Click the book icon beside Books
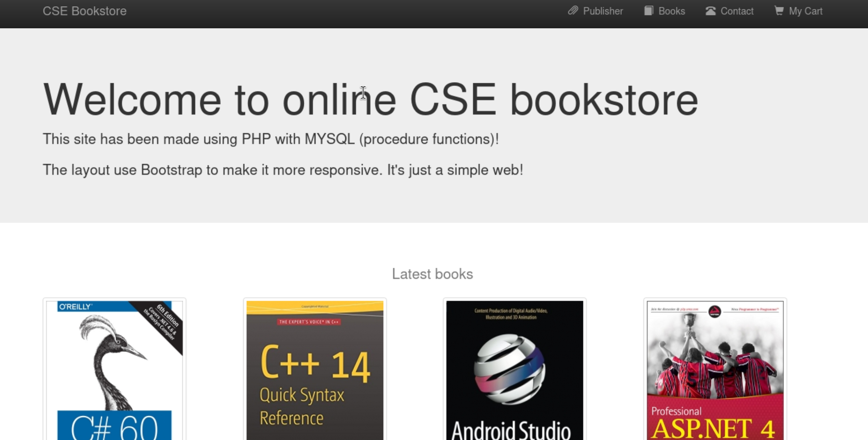The image size is (868, 440). [648, 11]
